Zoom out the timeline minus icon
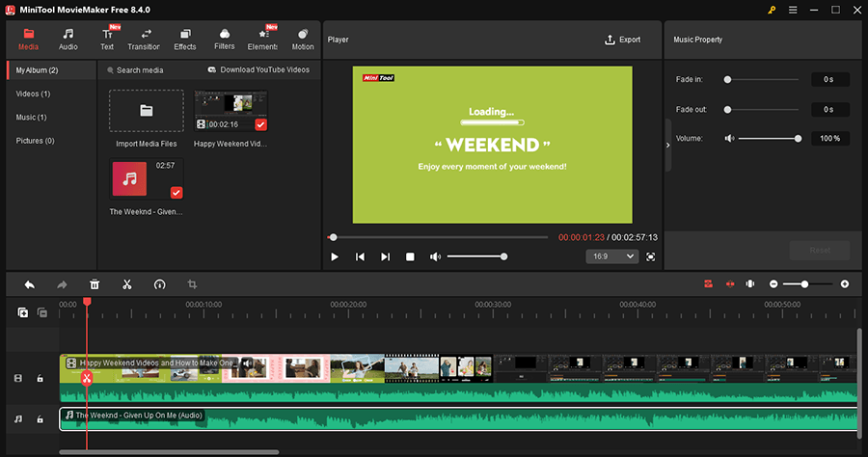Viewport: 868px width, 457px height. [x=773, y=283]
